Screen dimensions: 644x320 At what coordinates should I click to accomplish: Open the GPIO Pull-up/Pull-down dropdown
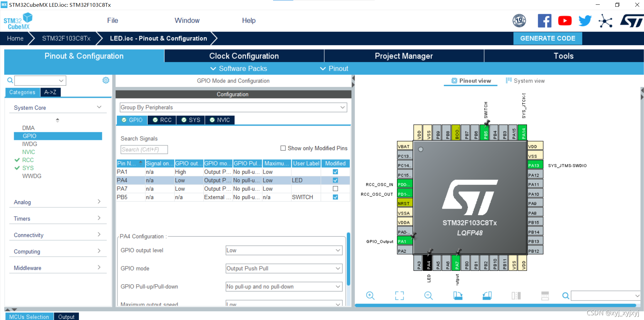284,287
